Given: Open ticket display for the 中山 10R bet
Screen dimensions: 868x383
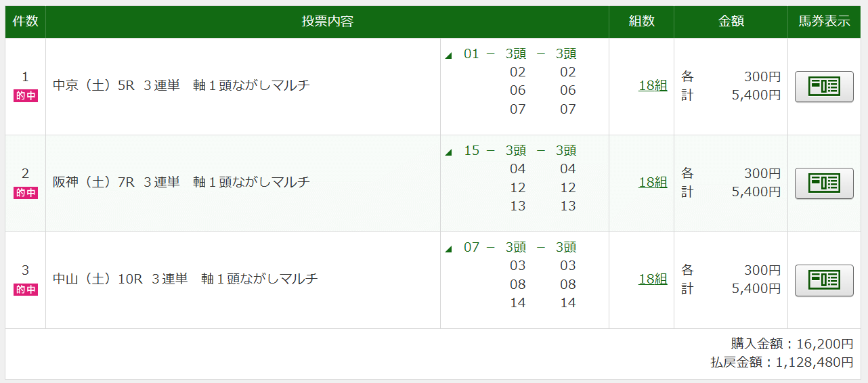Looking at the screenshot, I should pos(823,280).
